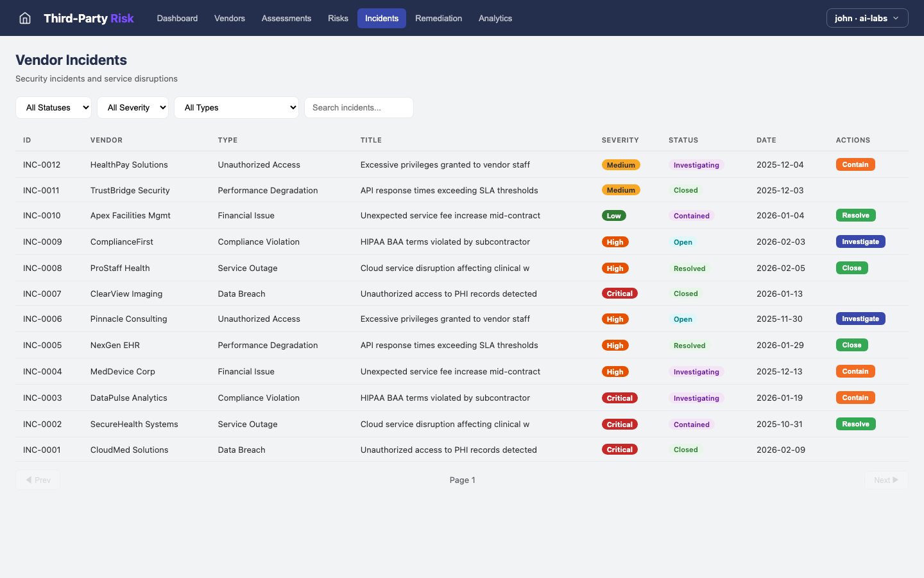Navigate to the Remediation section

(439, 18)
